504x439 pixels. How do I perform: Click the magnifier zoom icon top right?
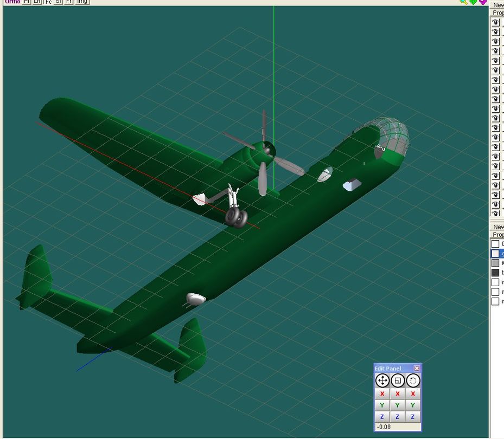coord(463,2)
